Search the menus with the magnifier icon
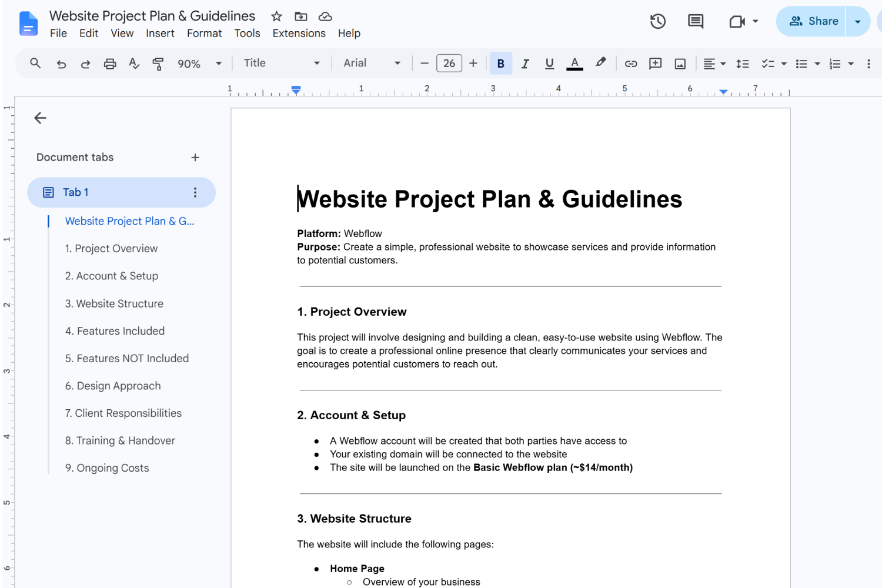 (35, 64)
